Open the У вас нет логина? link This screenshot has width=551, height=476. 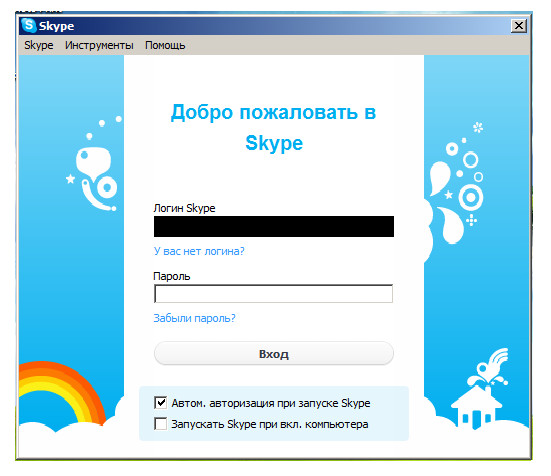[199, 251]
